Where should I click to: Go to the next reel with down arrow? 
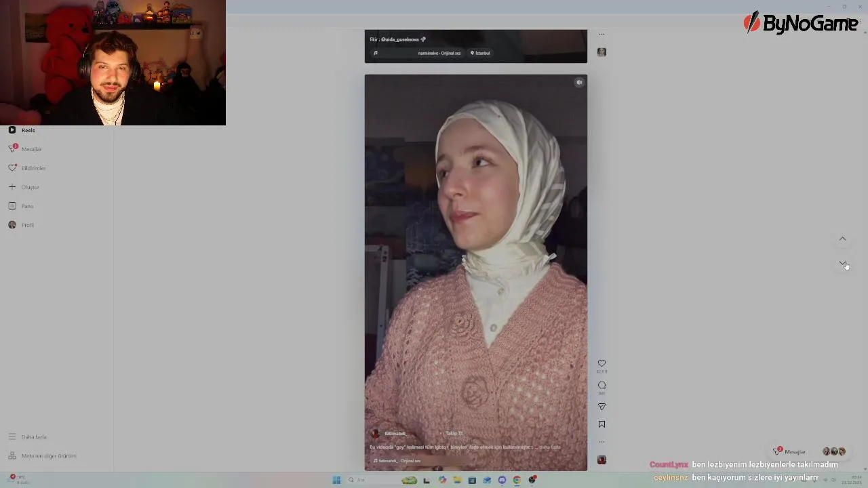(x=842, y=263)
